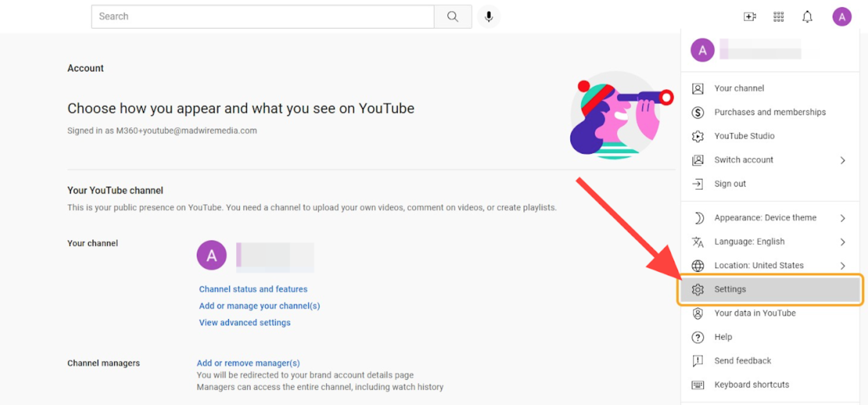Image resolution: width=868 pixels, height=405 pixels.
Task: Click the YouTube Studio icon
Action: click(x=697, y=136)
